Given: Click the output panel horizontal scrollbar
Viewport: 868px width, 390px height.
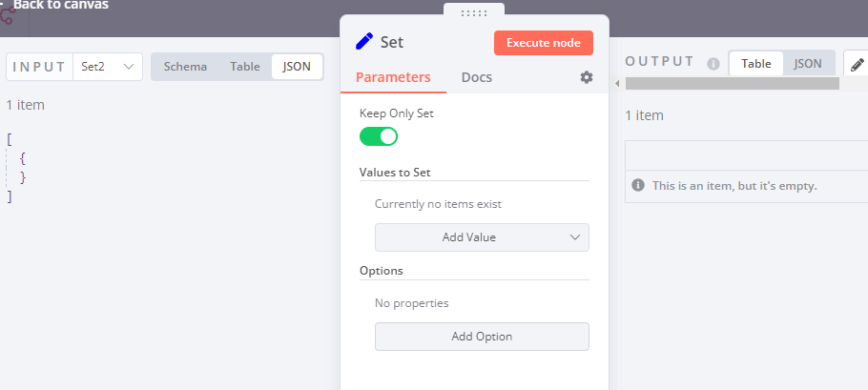Looking at the screenshot, I should pyautogui.click(x=732, y=84).
